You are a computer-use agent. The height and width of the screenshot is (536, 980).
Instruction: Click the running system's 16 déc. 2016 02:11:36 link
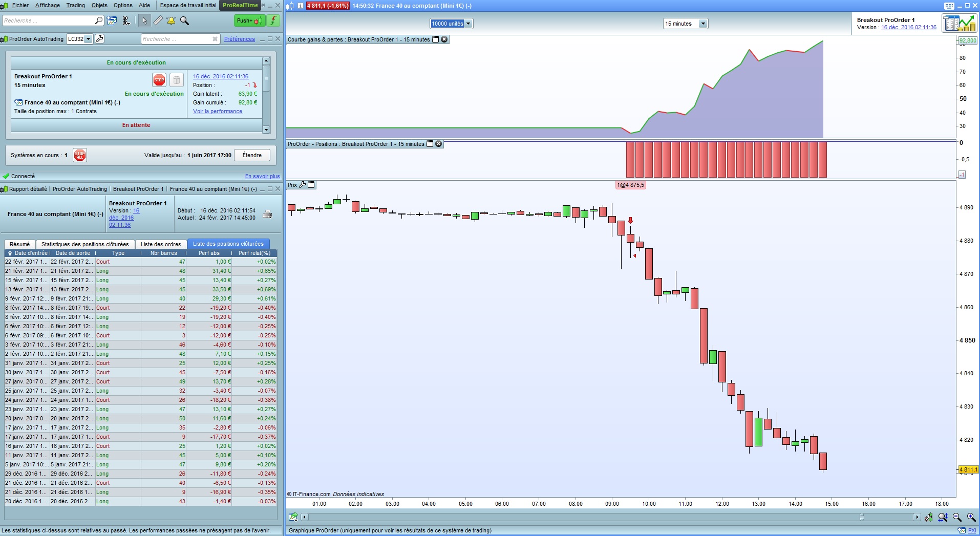(221, 76)
